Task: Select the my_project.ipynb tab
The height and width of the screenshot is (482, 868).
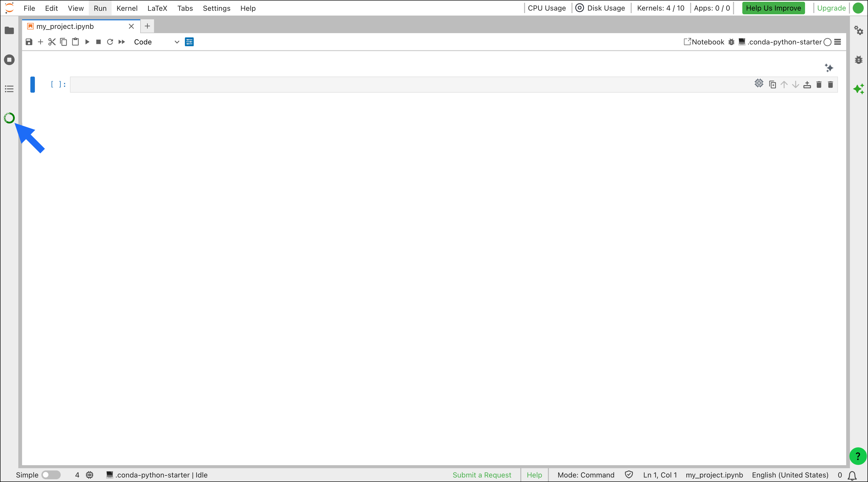Action: point(65,26)
